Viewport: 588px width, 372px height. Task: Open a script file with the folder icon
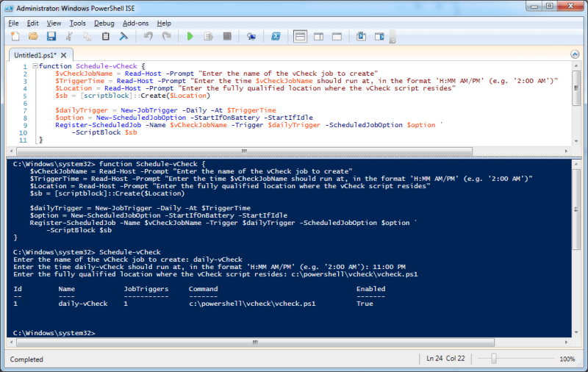(x=33, y=36)
